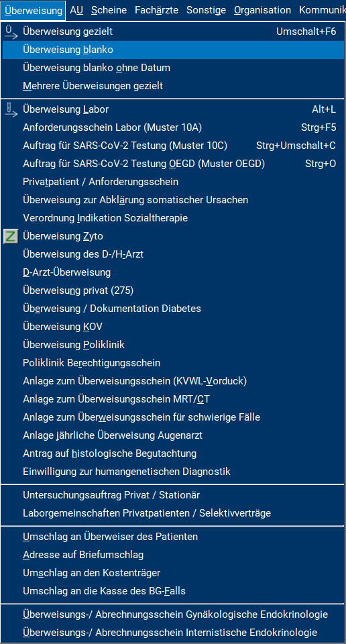Click the exclamation arrow icon beside Überweisung Labor

tap(11, 109)
